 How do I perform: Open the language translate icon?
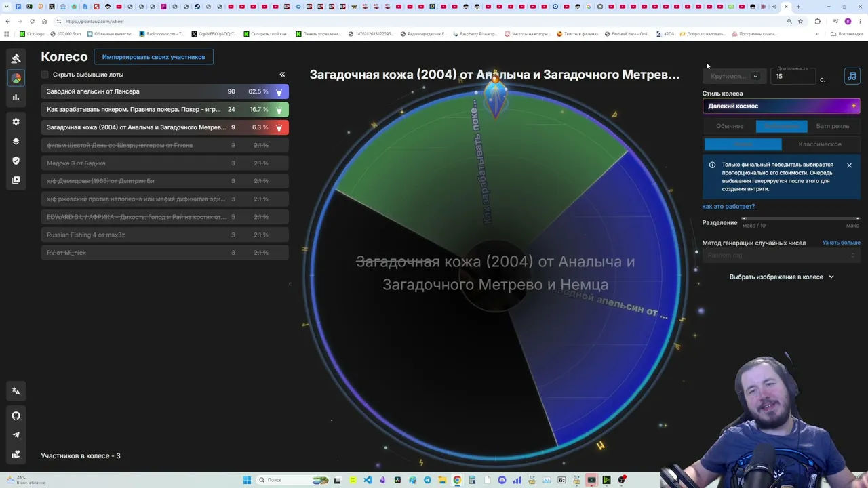16,391
